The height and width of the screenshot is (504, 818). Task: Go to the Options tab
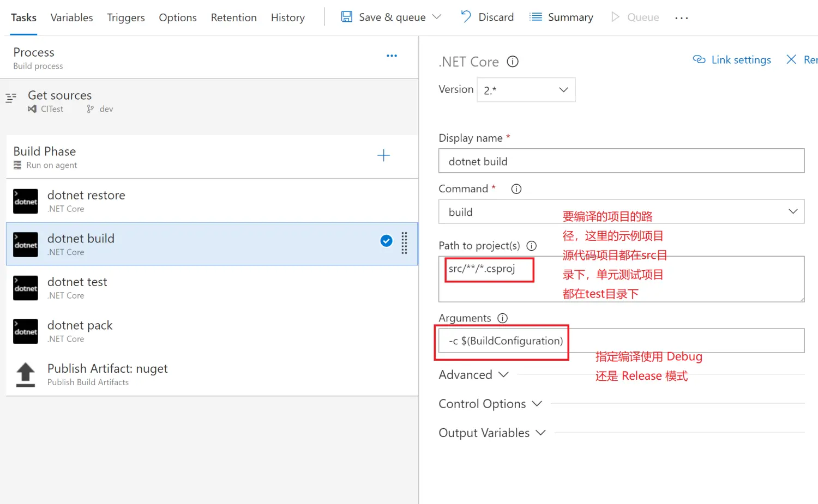click(178, 17)
